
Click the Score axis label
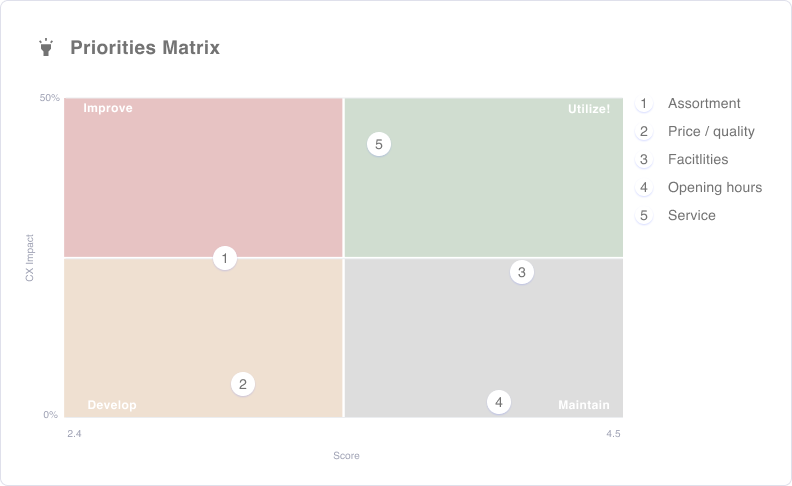pos(346,456)
